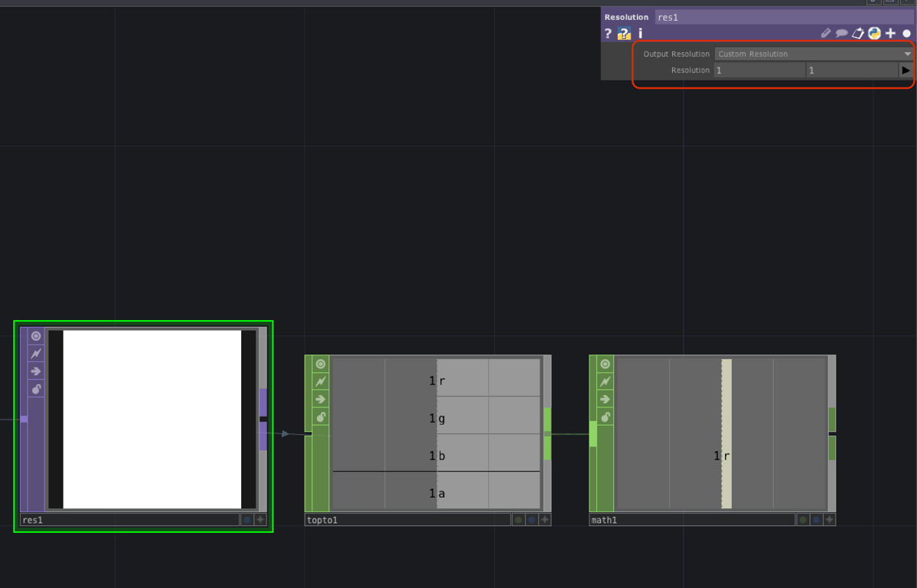Open the Output Resolution dropdown
The width and height of the screenshot is (917, 588).
tap(814, 54)
